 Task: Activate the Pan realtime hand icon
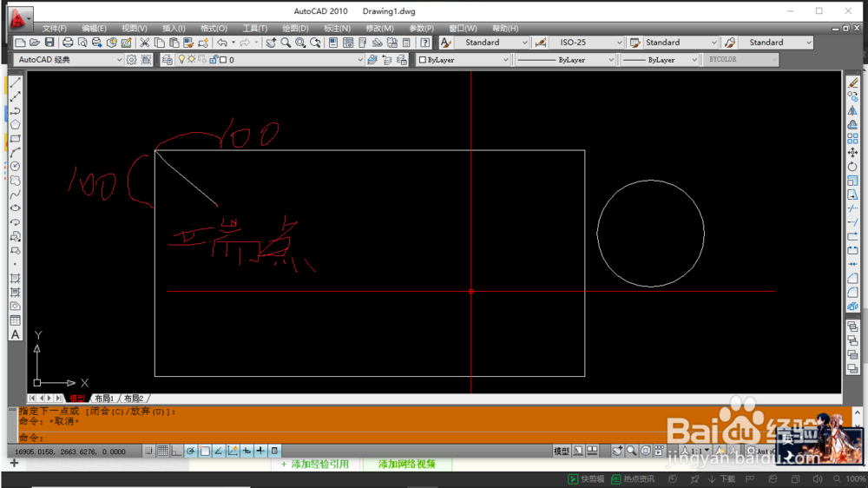tap(271, 43)
